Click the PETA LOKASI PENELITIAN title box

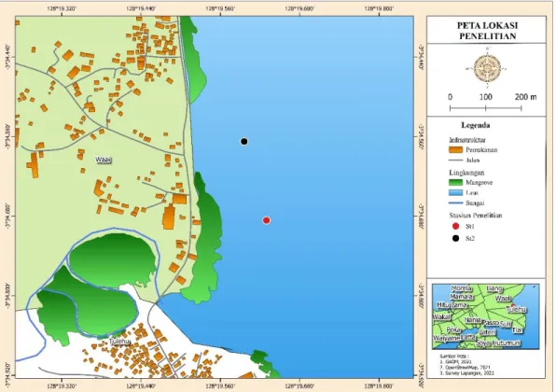pos(486,30)
